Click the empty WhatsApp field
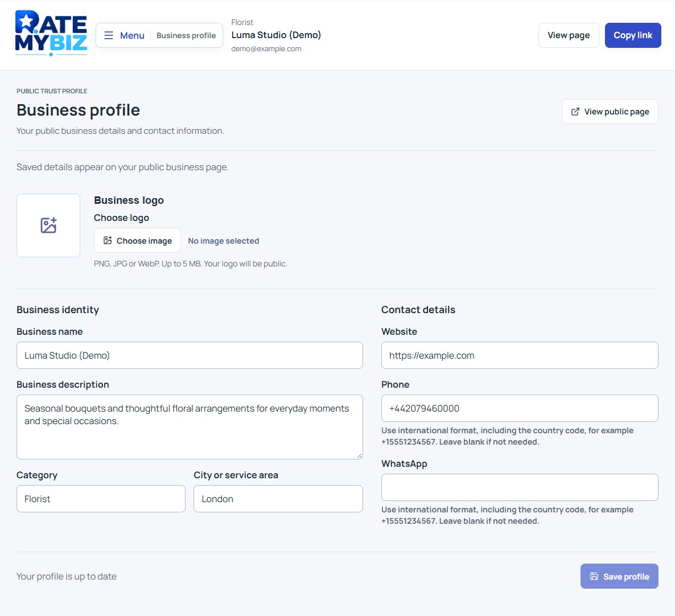675x616 pixels. [x=520, y=488]
